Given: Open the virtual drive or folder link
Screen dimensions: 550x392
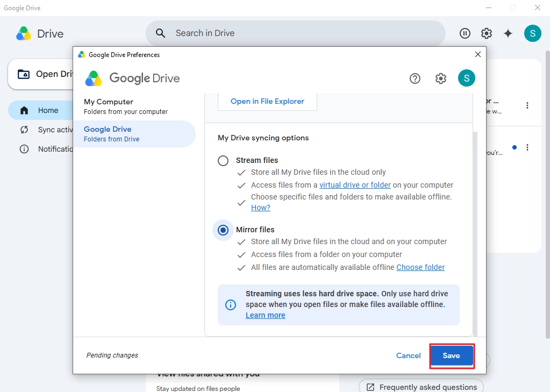Looking at the screenshot, I should point(355,185).
